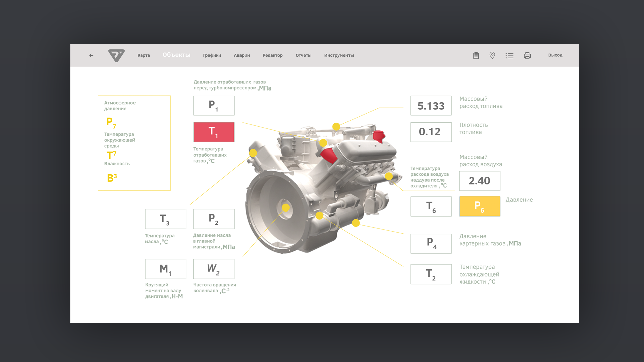The height and width of the screenshot is (362, 644).
Task: Click the map pin location icon
Action: click(x=492, y=55)
